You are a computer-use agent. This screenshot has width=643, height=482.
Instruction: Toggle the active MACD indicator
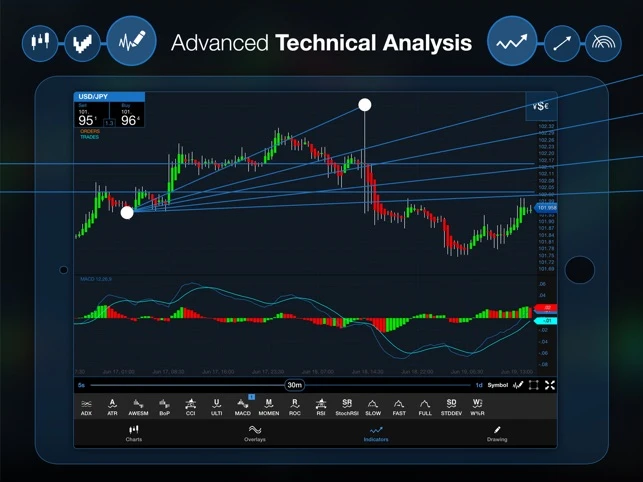243,407
